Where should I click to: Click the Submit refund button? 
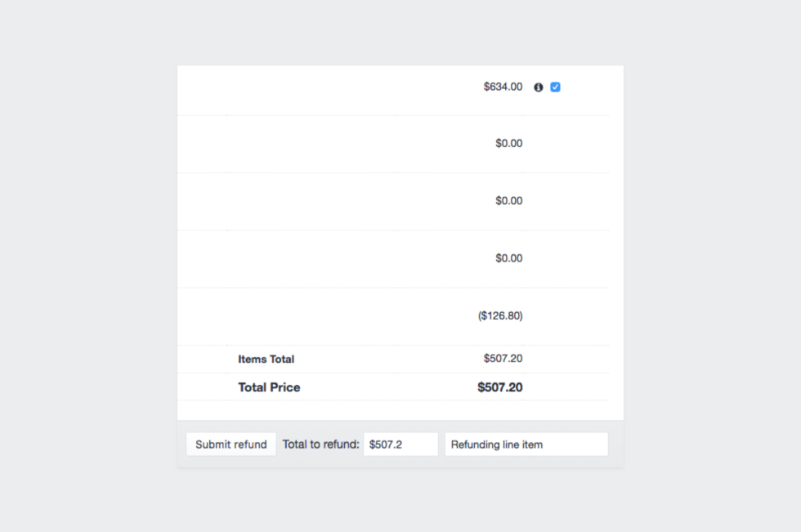230,445
